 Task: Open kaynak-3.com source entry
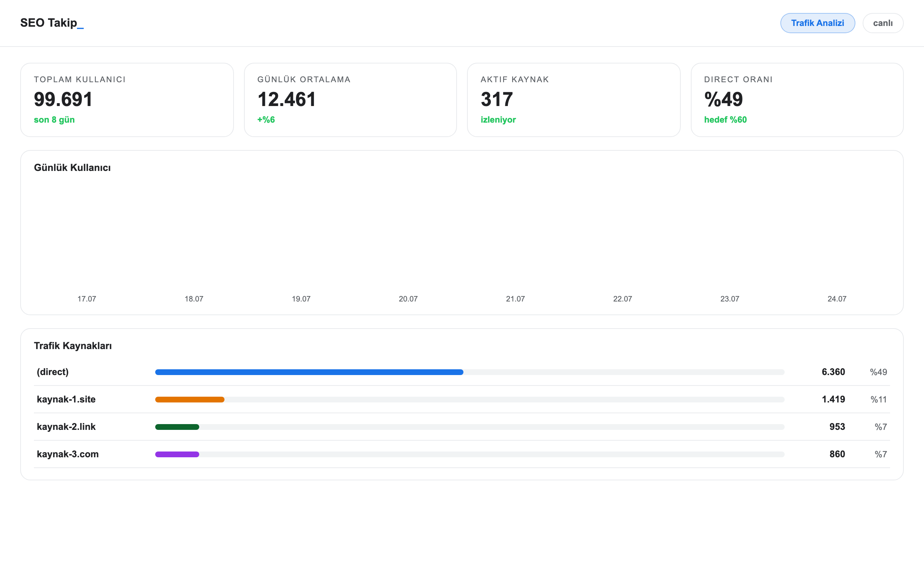(462, 454)
